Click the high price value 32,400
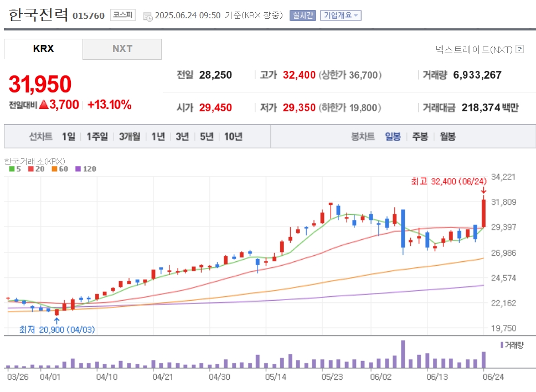The height and width of the screenshot is (392, 536). [x=299, y=75]
